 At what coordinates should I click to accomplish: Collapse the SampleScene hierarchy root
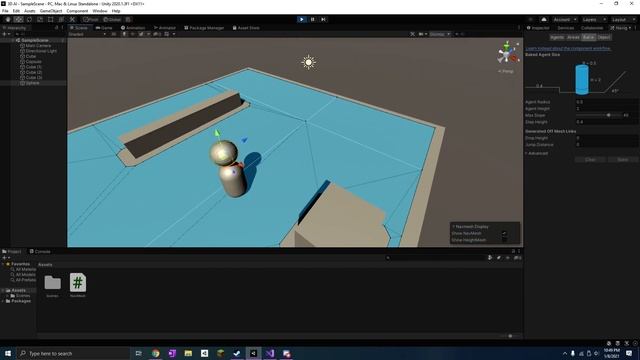tap(13, 40)
